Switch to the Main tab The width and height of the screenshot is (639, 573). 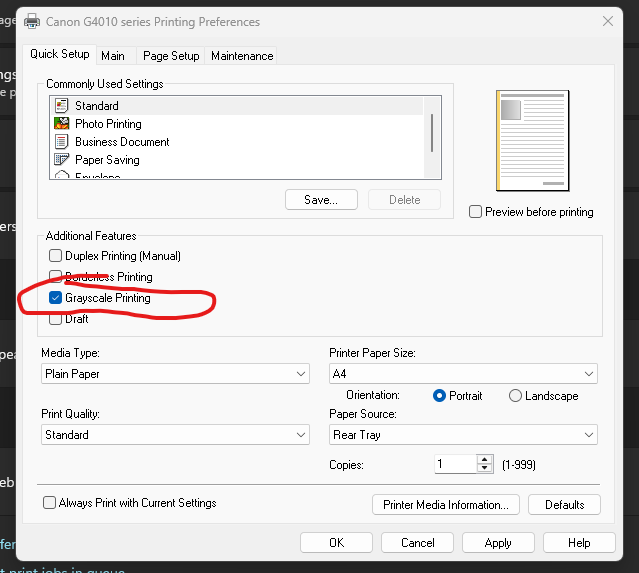click(x=116, y=56)
